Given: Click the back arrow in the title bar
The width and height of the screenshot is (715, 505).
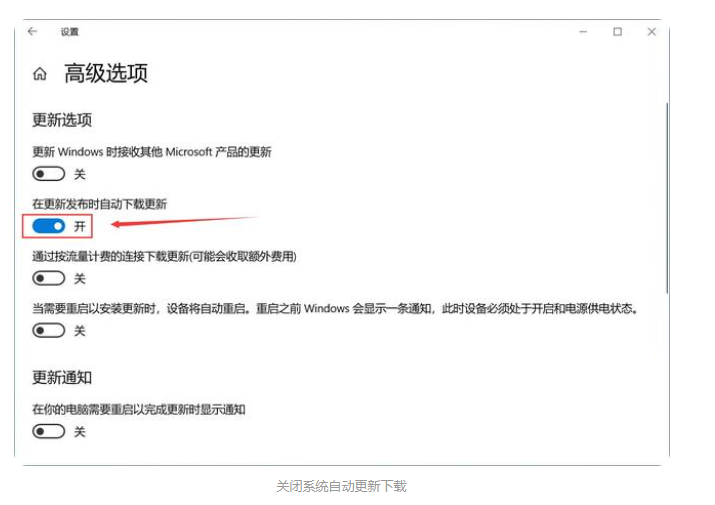Looking at the screenshot, I should coord(32,32).
